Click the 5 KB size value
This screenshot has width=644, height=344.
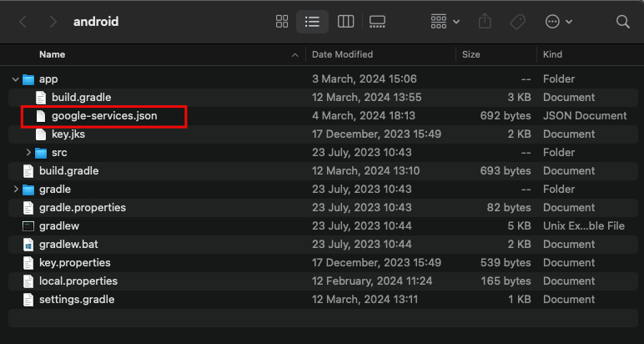pos(519,226)
